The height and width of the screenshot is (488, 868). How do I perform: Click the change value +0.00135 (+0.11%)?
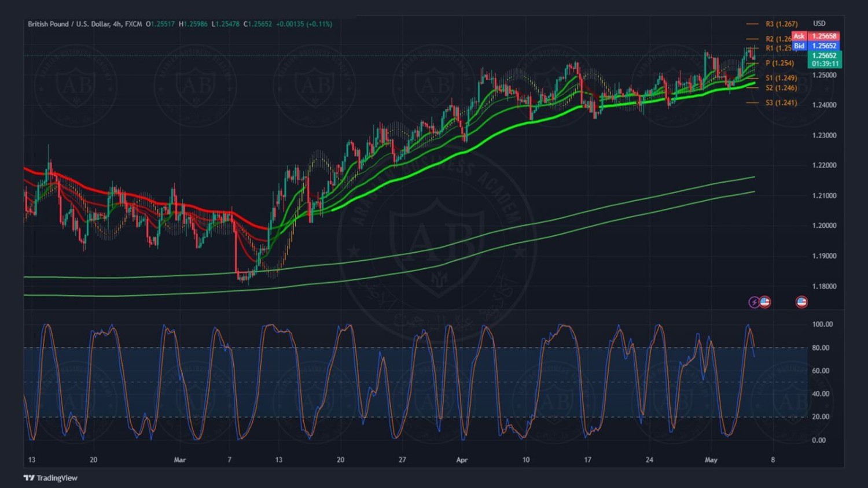[304, 24]
